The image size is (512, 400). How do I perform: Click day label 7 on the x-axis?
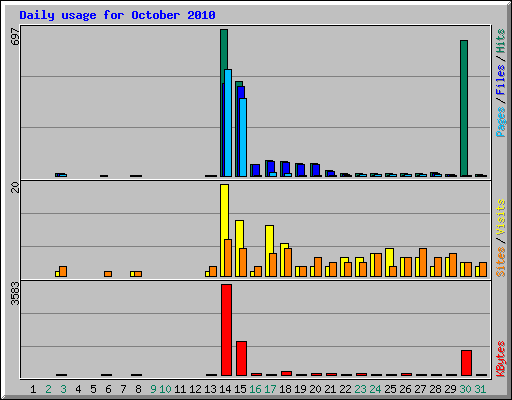(123, 389)
